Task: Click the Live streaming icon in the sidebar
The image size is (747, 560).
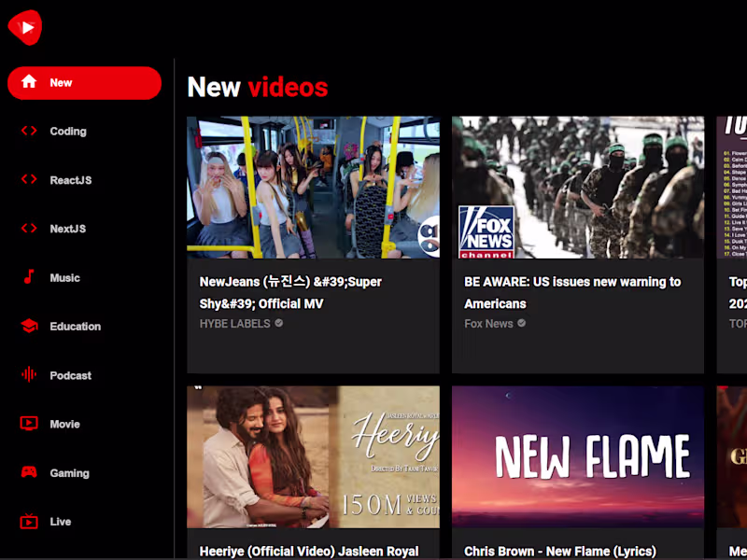Action: coord(29,522)
